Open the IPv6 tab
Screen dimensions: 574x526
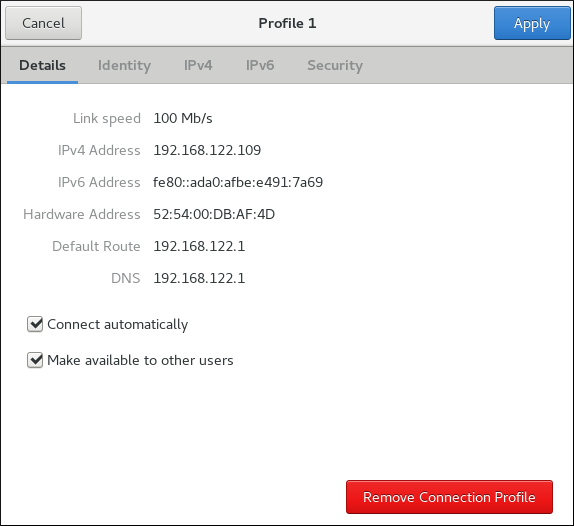260,65
